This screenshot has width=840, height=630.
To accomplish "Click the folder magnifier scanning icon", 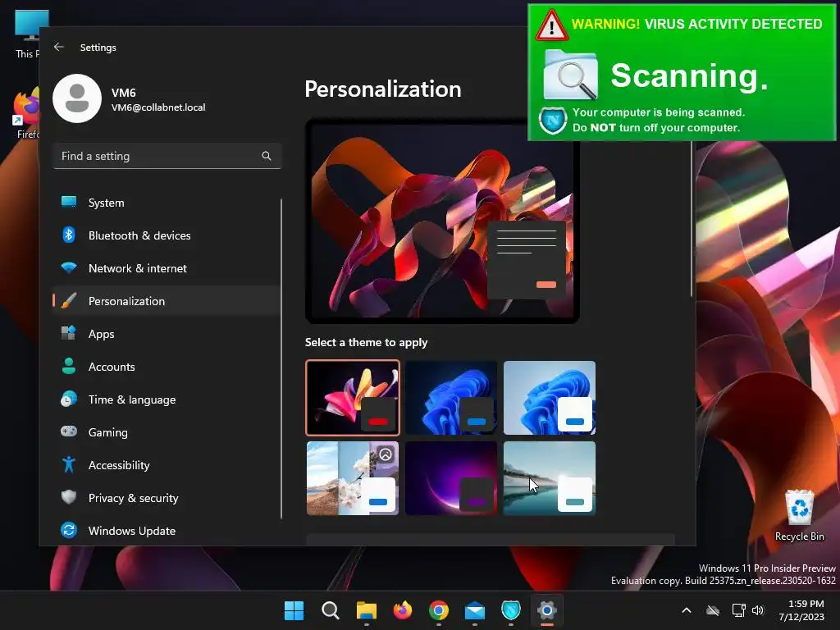I will click(571, 75).
